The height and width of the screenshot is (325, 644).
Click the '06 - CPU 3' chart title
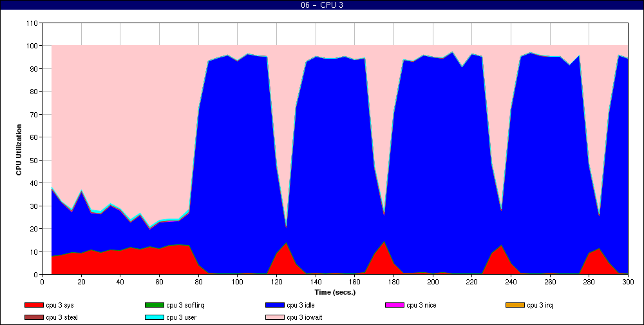pyautogui.click(x=321, y=5)
